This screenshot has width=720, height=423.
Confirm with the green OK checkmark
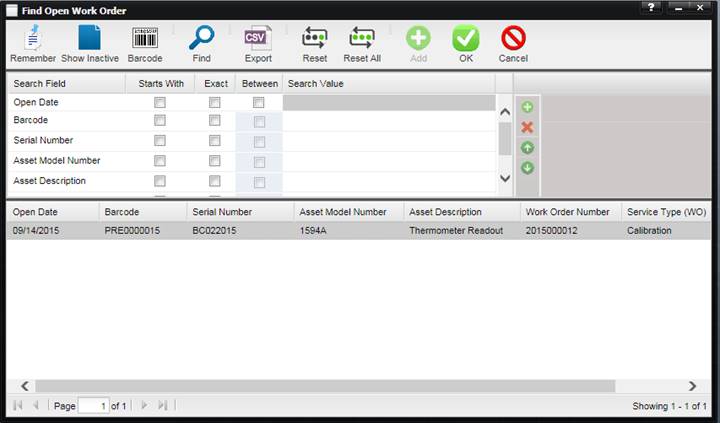click(x=466, y=38)
